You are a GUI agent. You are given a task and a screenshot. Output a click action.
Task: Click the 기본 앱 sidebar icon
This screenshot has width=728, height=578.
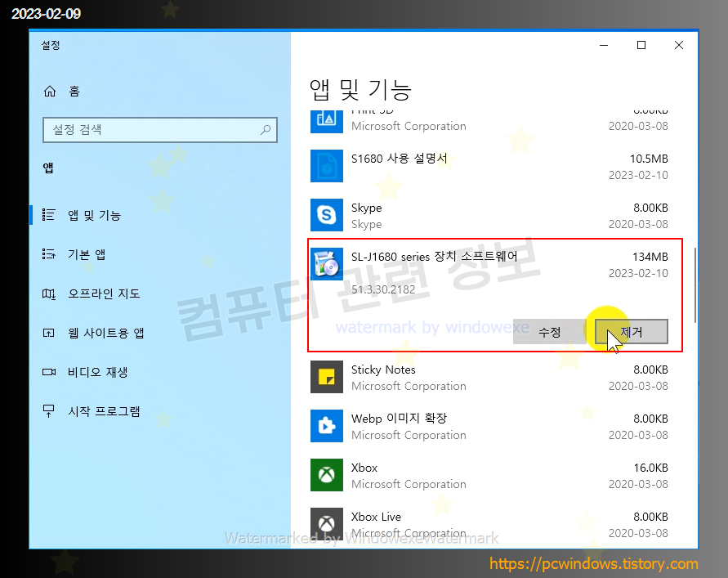pos(49,254)
